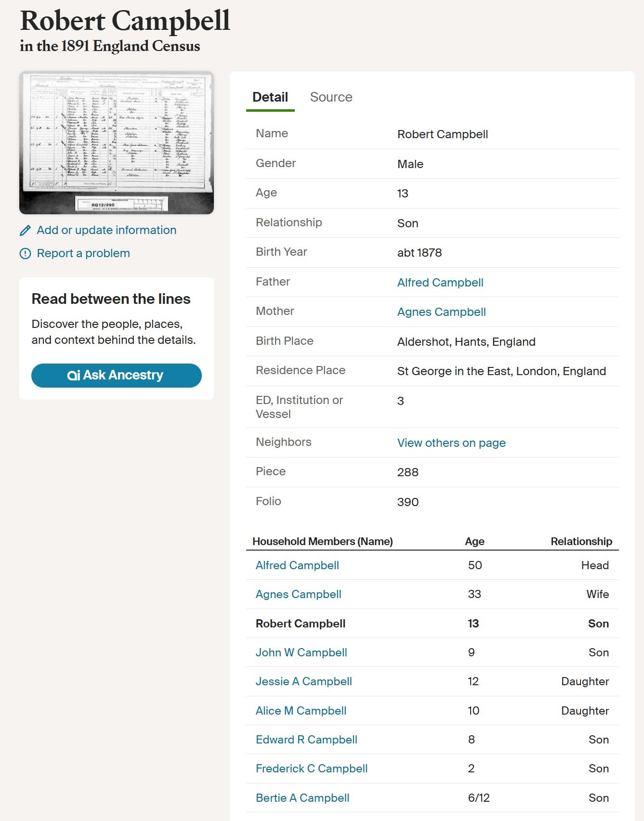Screen dimensions: 644x821
Task: Click the Age value 13 in details
Action: (x=403, y=194)
